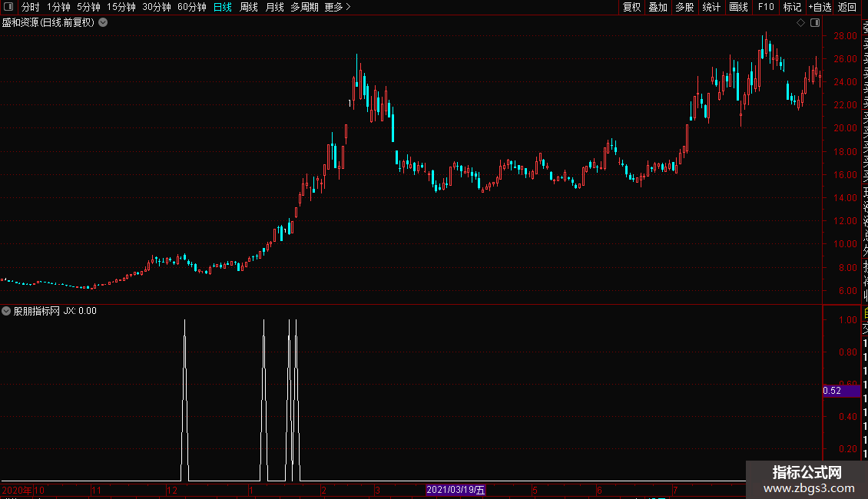Open the 多周期 multi-period view
868x499 pixels.
304,7
